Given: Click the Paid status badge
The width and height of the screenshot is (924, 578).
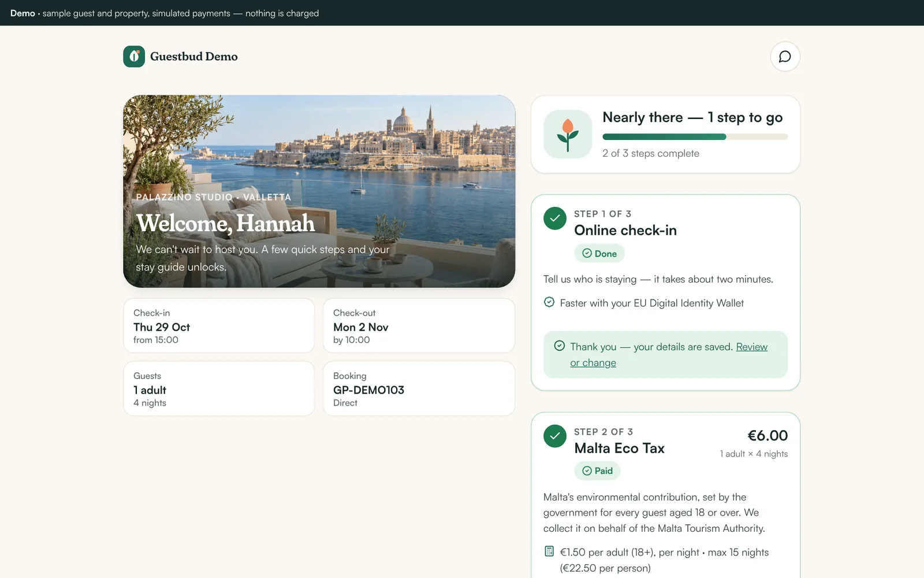Looking at the screenshot, I should point(597,470).
